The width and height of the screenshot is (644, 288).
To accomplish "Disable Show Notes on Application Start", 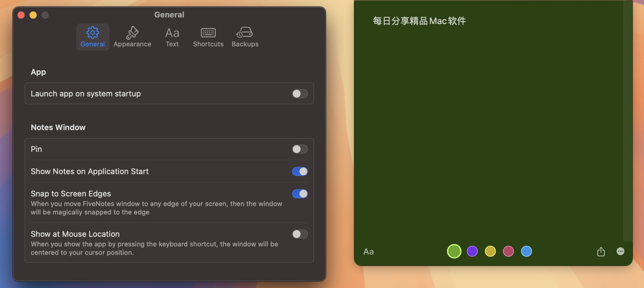I will click(x=300, y=171).
